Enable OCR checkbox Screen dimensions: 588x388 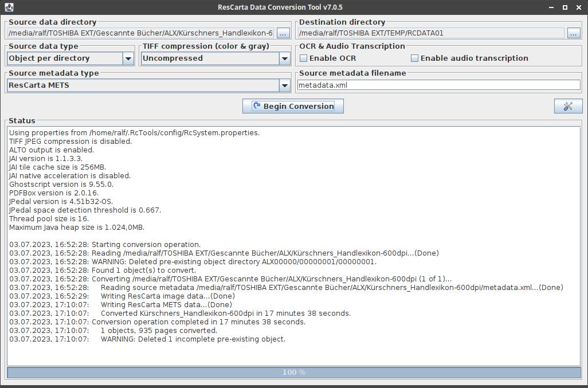coord(303,58)
